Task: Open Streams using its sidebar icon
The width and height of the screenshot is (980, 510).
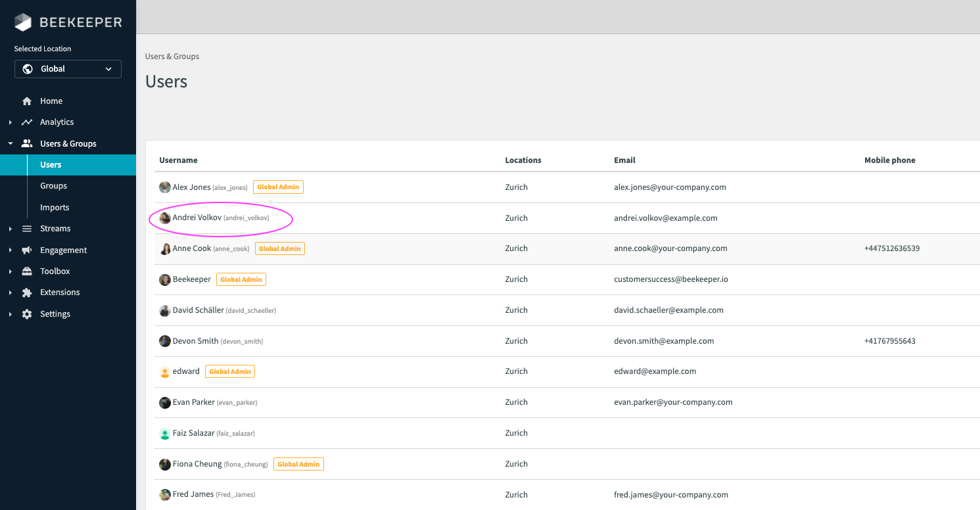Action: [26, 228]
